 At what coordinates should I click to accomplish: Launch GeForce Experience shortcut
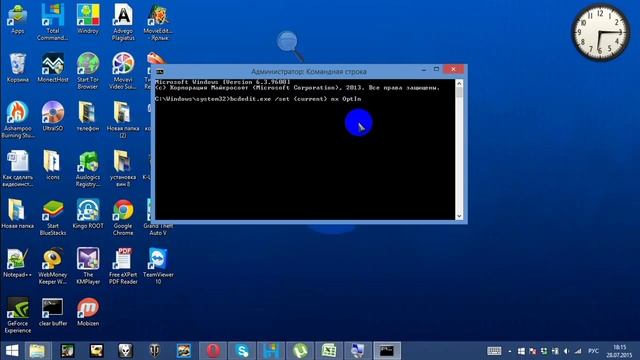coord(18,315)
